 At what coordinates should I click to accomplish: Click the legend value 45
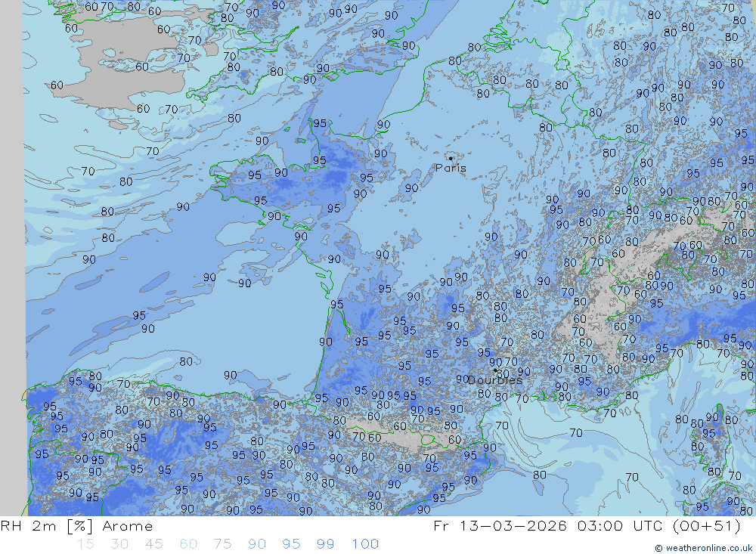pyautogui.click(x=154, y=544)
